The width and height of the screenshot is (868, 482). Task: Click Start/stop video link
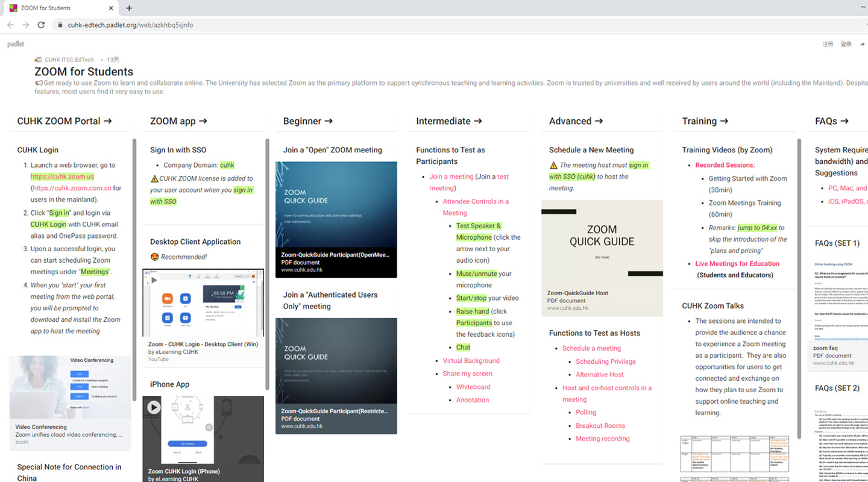[x=471, y=298]
